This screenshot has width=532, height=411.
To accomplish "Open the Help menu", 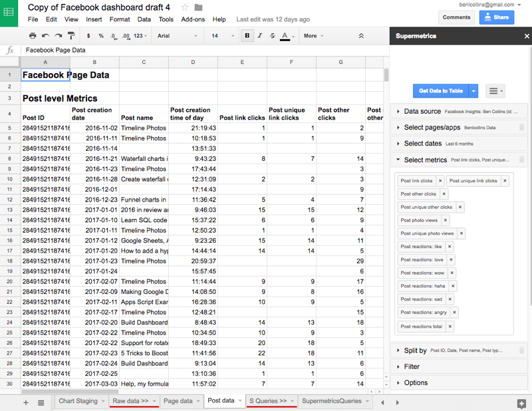I will coord(219,19).
